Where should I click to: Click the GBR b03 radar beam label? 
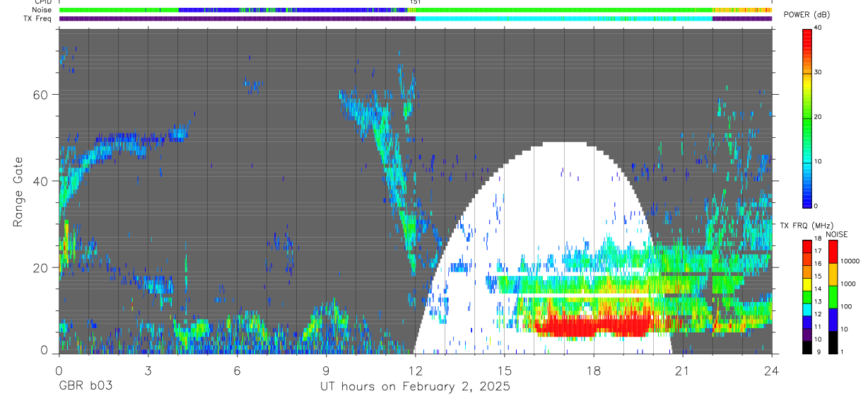[85, 386]
